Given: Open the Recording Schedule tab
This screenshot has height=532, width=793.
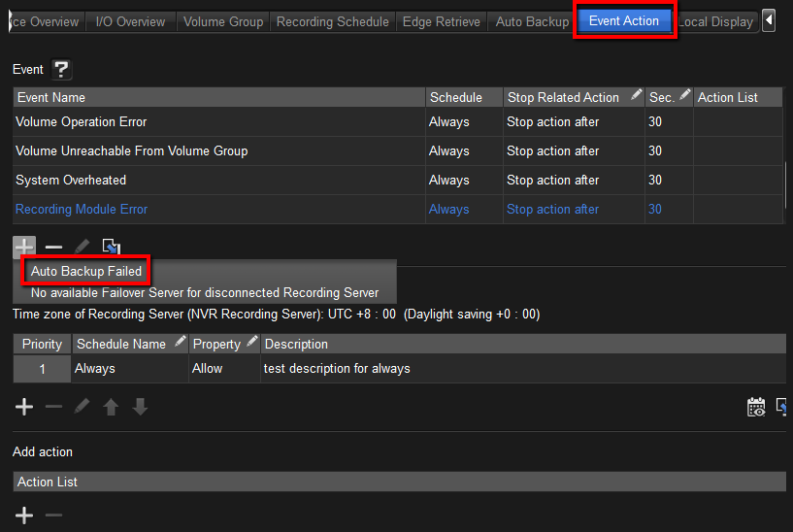Looking at the screenshot, I should [x=332, y=21].
